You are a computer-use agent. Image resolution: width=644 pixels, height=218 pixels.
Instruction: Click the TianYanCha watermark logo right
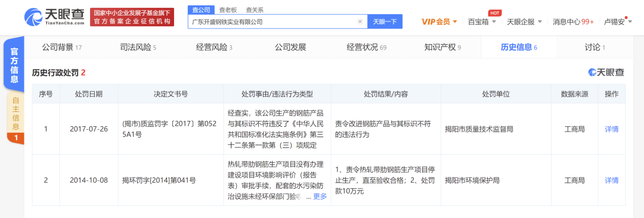[606, 72]
